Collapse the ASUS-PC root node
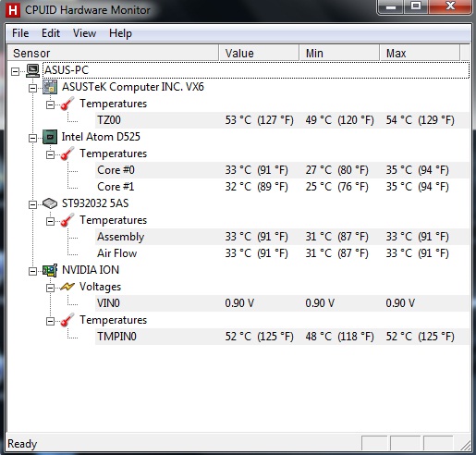 (15, 72)
